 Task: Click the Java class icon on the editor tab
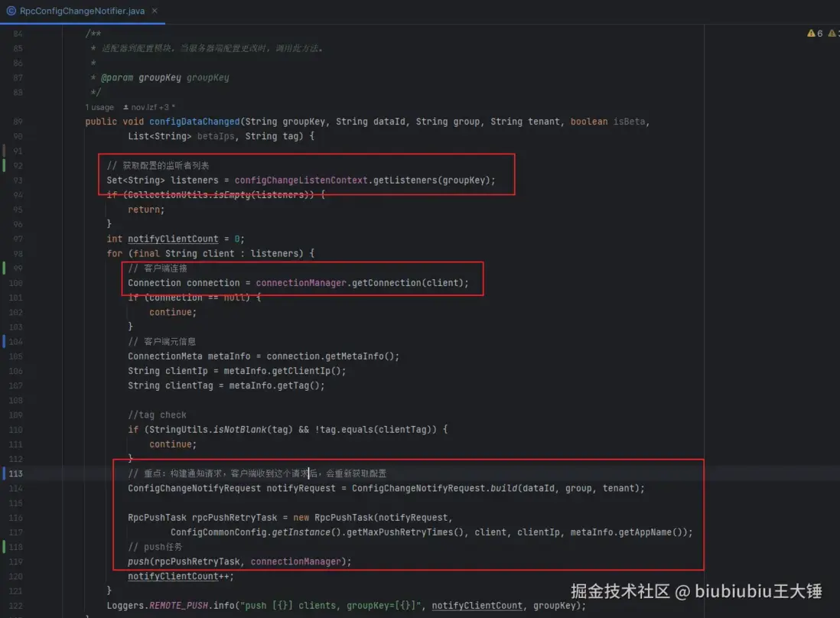(x=11, y=11)
